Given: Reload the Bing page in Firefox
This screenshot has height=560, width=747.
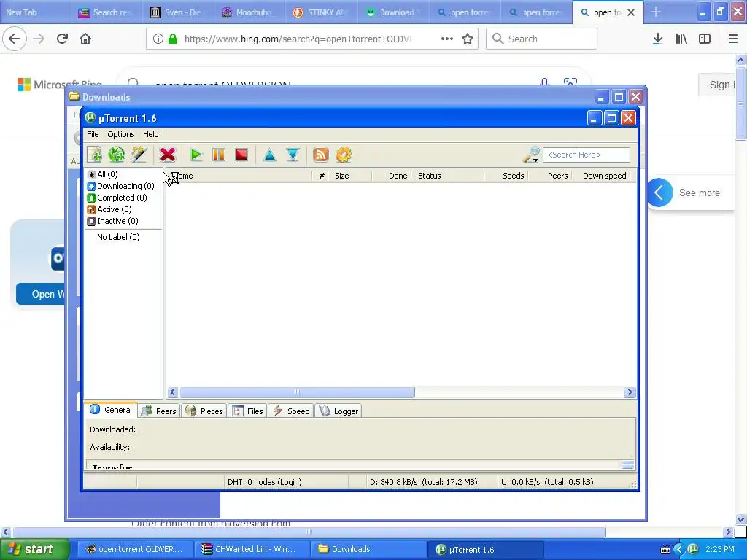Looking at the screenshot, I should click(x=62, y=39).
